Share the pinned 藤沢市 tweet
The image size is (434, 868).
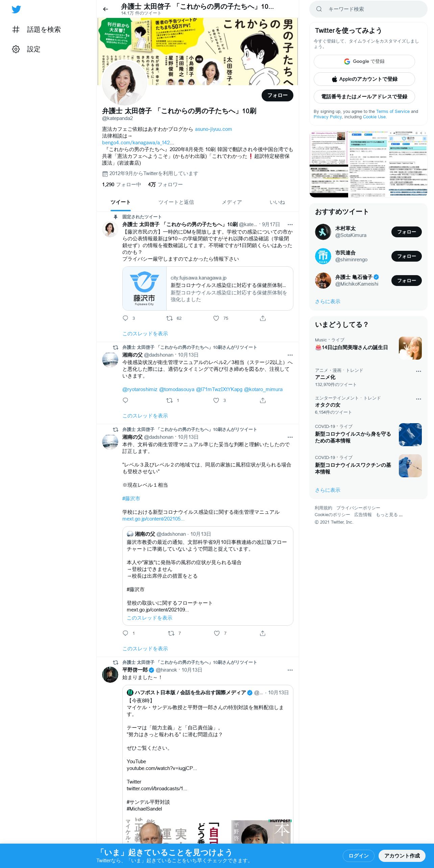263,318
